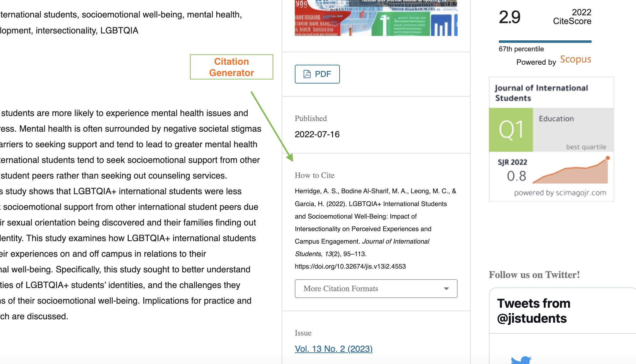The width and height of the screenshot is (636, 364).
Task: Click the Citation Generator label box
Action: [x=231, y=67]
